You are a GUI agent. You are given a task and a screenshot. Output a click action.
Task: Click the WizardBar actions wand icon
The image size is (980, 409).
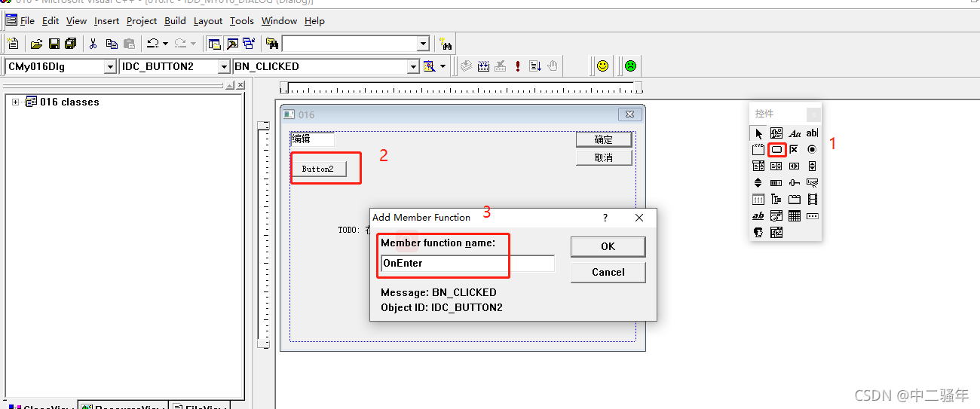(430, 66)
